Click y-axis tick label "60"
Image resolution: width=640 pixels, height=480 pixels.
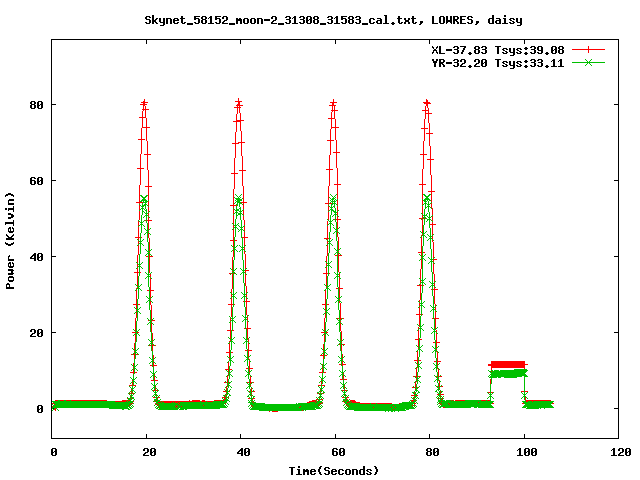[36, 181]
